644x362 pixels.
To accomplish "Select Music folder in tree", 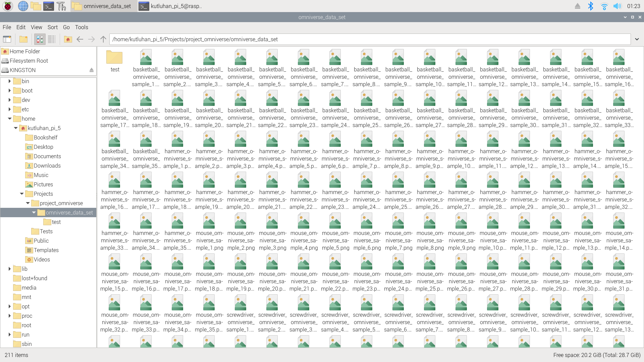I will [x=41, y=175].
